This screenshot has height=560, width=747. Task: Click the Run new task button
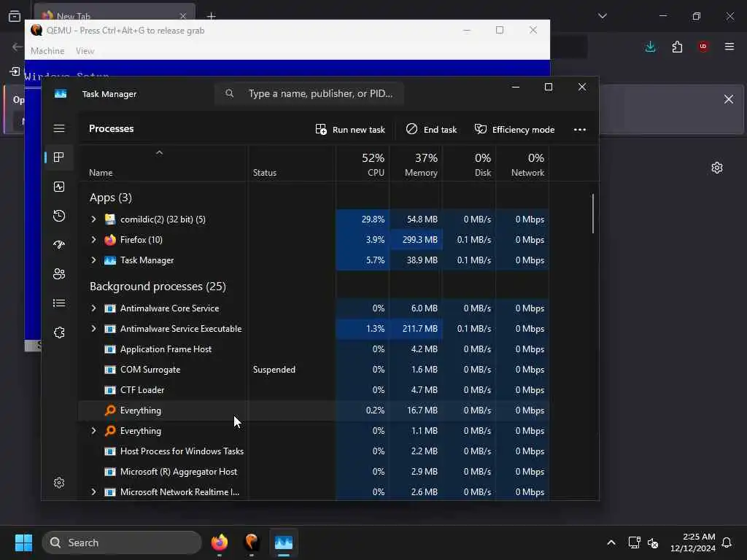click(350, 130)
